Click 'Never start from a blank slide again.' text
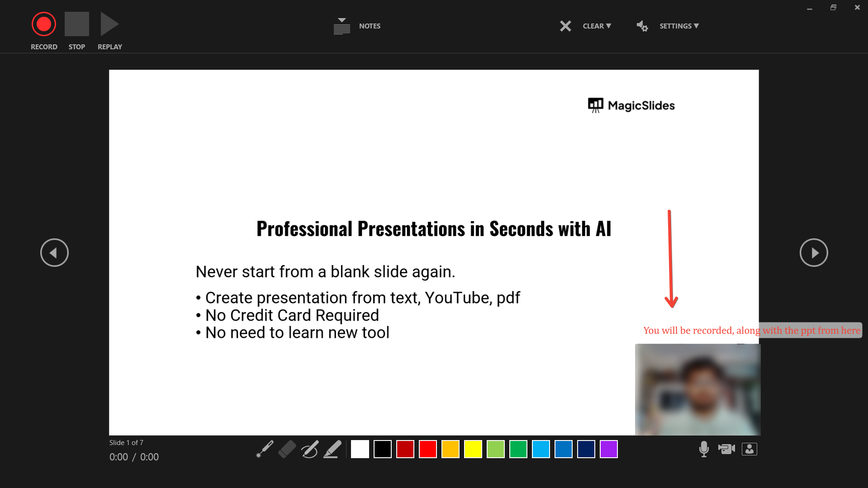This screenshot has width=868, height=488. [x=325, y=272]
